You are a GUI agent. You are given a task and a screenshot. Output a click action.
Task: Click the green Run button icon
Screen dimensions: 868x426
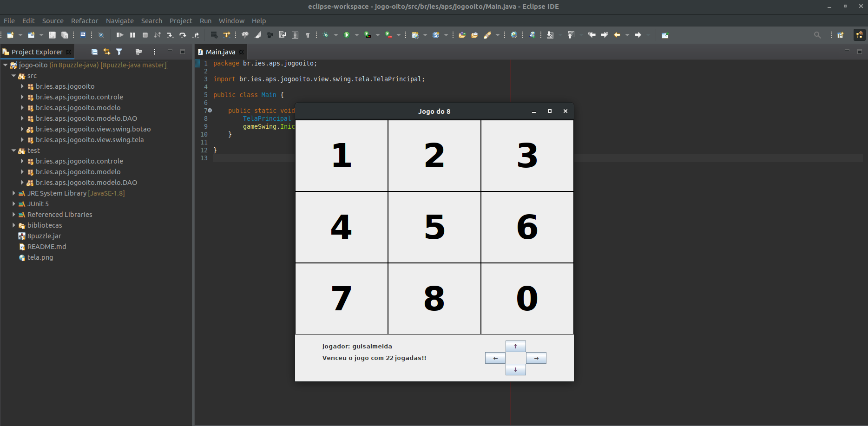click(347, 35)
